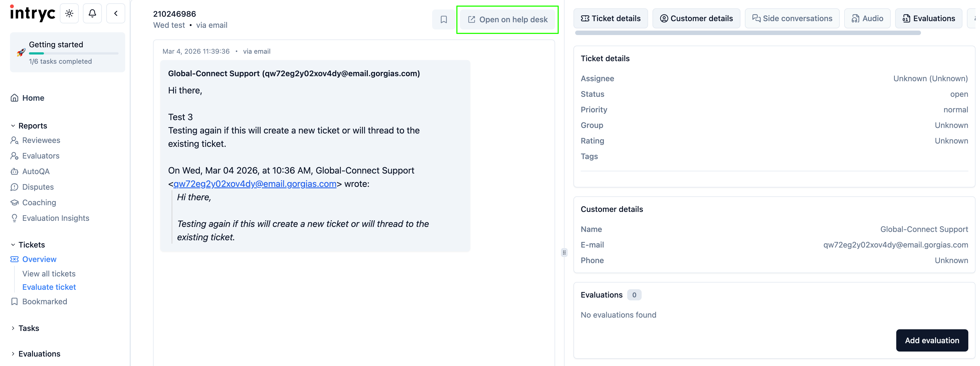Collapse the Reports section
980x366 pixels.
[x=13, y=126]
